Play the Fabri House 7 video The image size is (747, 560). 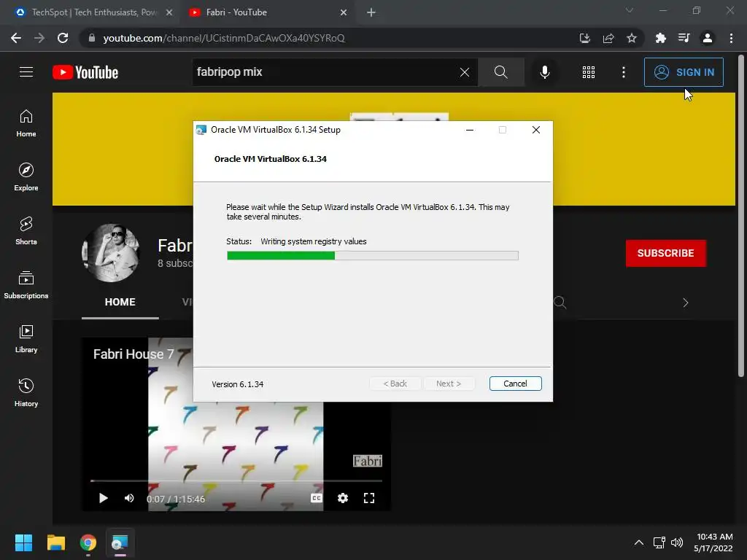(x=103, y=498)
